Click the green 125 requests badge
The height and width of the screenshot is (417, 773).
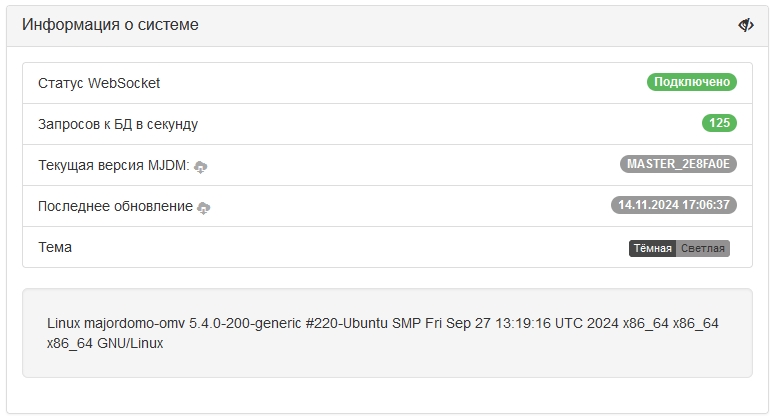[719, 123]
